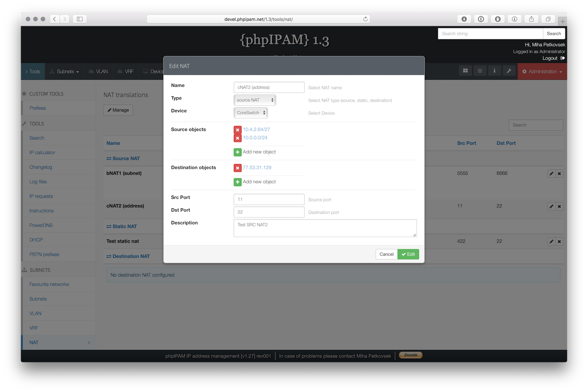Click the Dst Port column header
This screenshot has height=392, width=588.
tap(506, 143)
